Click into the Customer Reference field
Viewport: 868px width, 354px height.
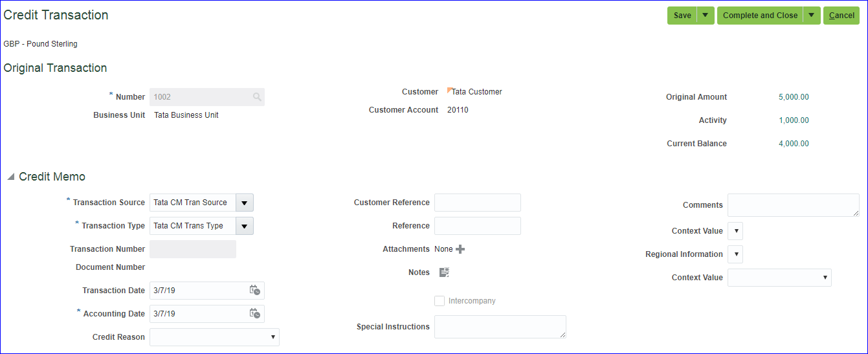(x=477, y=203)
